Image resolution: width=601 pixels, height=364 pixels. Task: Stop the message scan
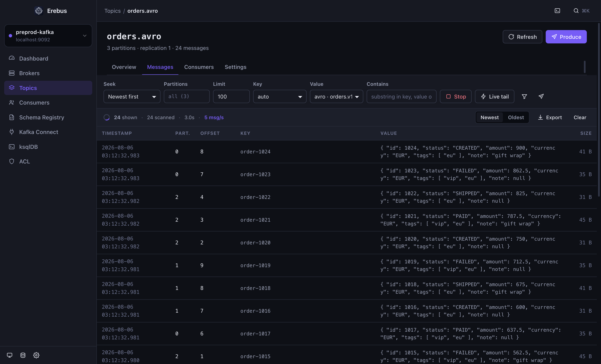pyautogui.click(x=455, y=97)
